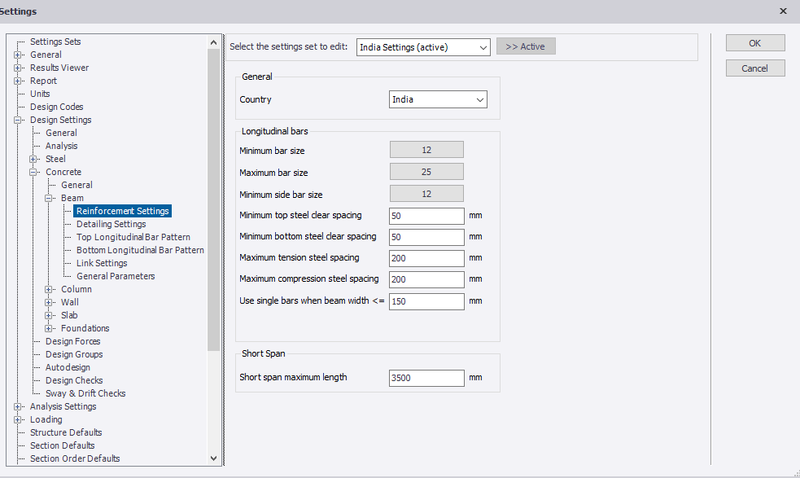This screenshot has width=800, height=478.
Task: Select Design Forces tree item
Action: click(73, 341)
